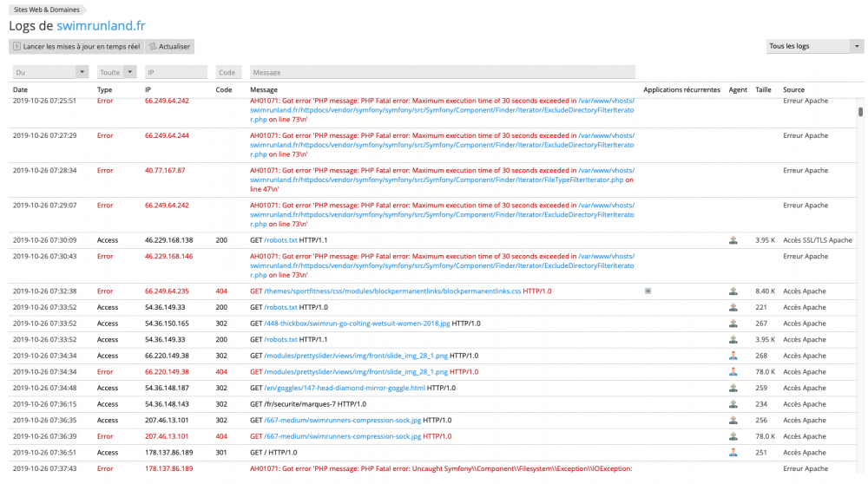Click agent icon on head-diamond-mirror-goggle row

click(x=733, y=388)
